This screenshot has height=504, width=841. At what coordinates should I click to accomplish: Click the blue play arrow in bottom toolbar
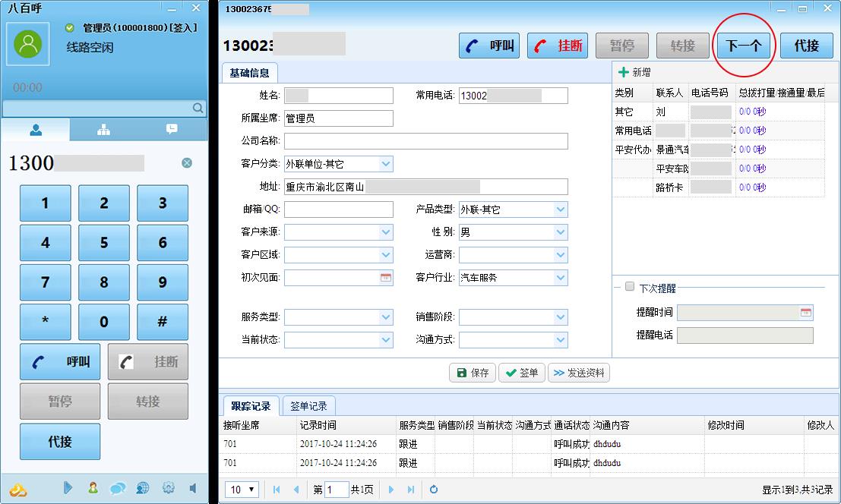pyautogui.click(x=68, y=490)
